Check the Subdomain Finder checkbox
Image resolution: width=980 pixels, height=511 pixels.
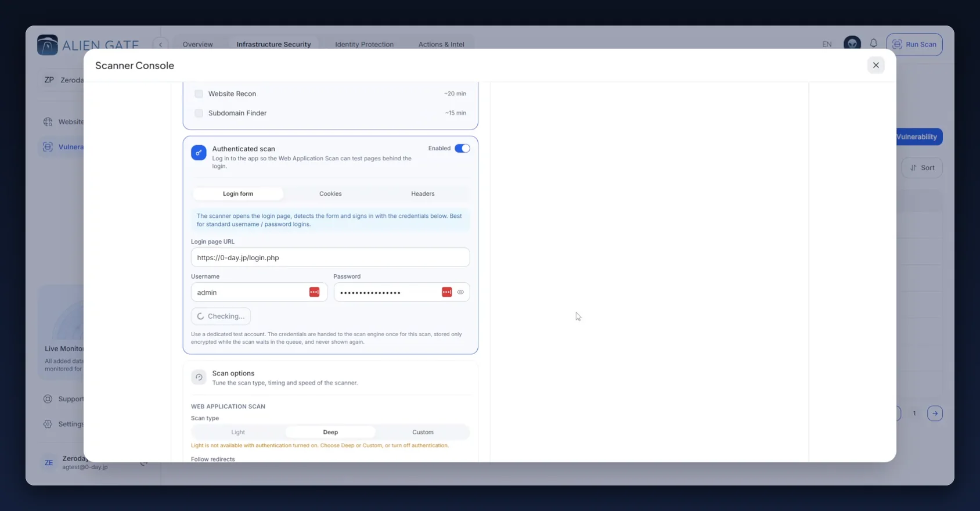tap(199, 113)
